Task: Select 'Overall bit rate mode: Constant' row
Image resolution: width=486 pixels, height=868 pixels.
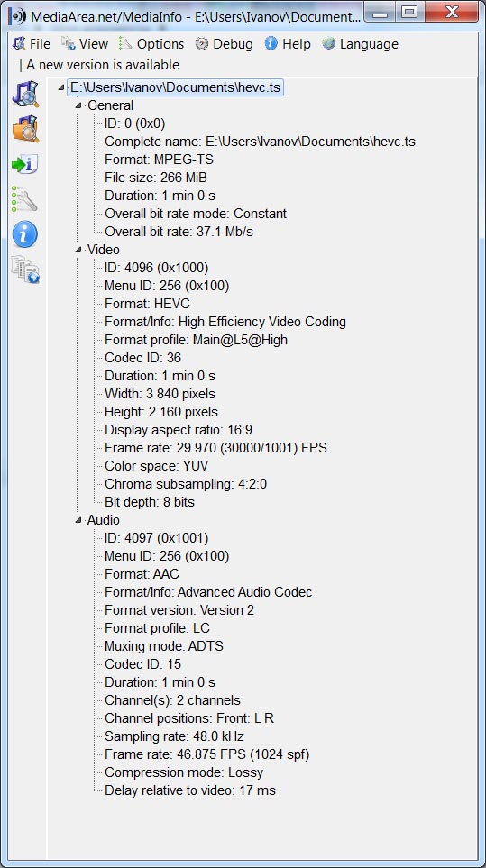Action: pos(196,213)
